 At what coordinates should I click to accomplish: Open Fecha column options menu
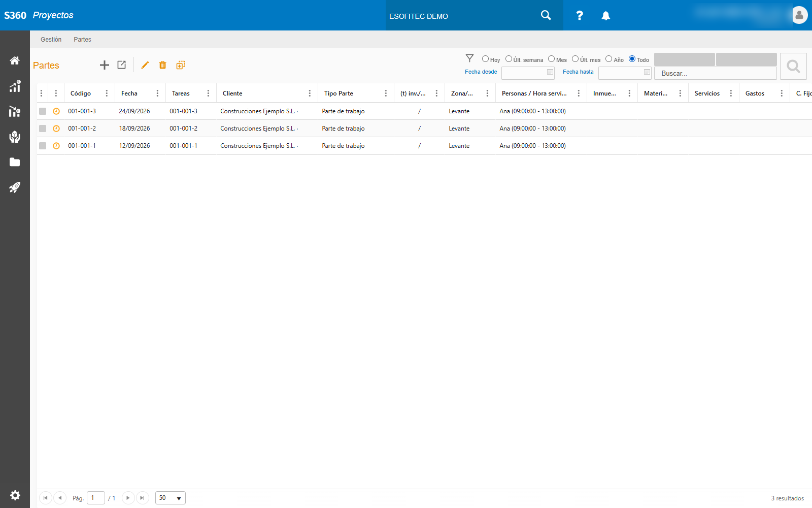157,93
